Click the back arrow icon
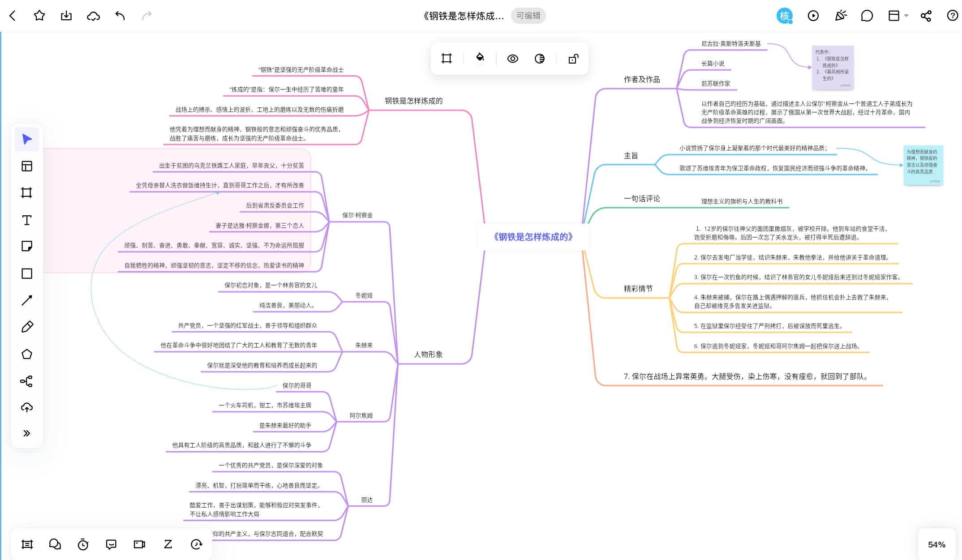Screen dimensions: 962x560 [x=13, y=16]
